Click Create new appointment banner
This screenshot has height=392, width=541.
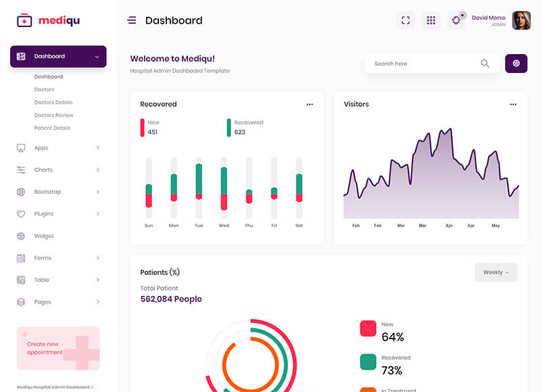tap(58, 348)
